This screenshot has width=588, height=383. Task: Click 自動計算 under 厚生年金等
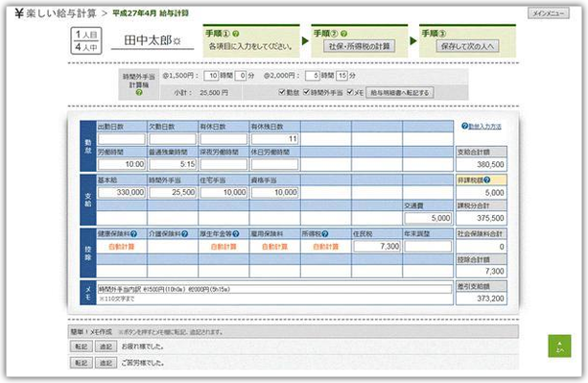(x=223, y=247)
